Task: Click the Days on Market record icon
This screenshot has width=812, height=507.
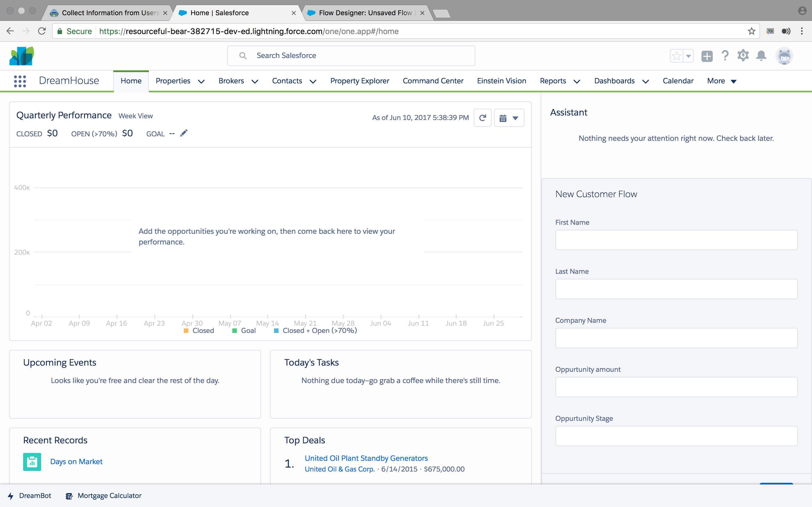Action: click(x=32, y=462)
